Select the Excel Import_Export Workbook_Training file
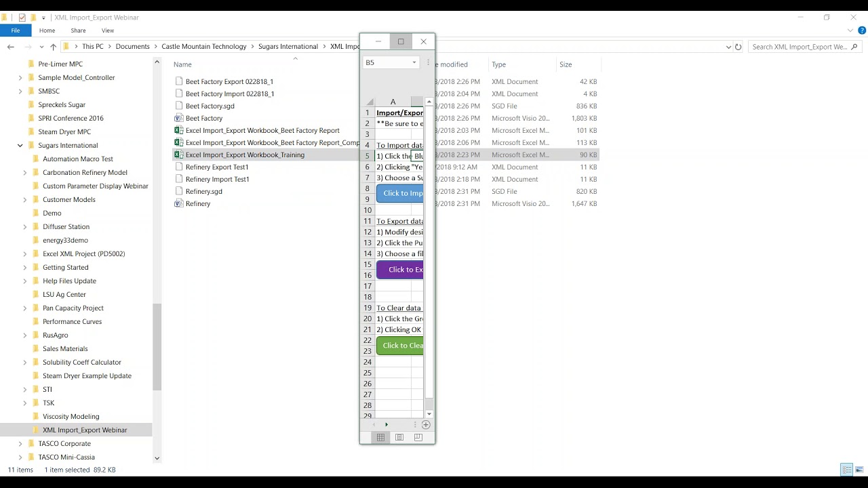Image resolution: width=868 pixels, height=488 pixels. click(x=245, y=155)
